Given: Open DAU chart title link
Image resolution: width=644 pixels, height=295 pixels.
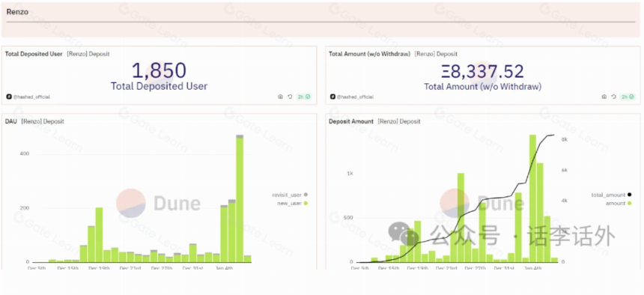Looking at the screenshot, I should [x=11, y=121].
